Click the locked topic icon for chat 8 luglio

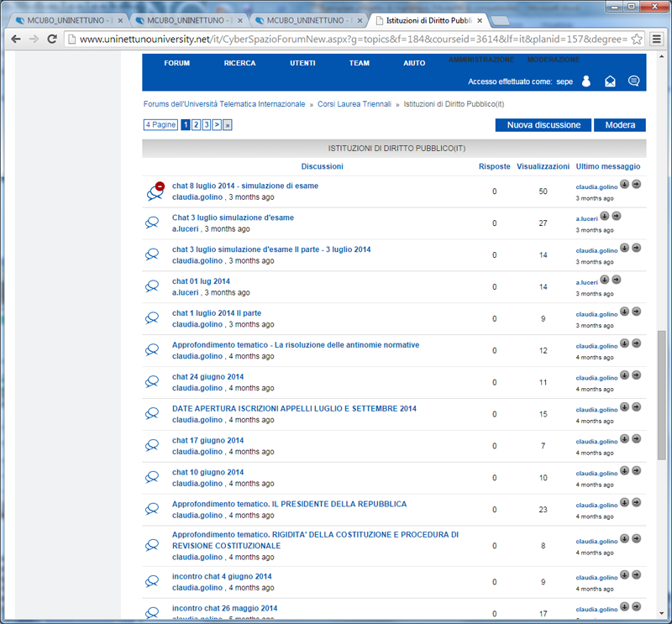click(x=154, y=191)
